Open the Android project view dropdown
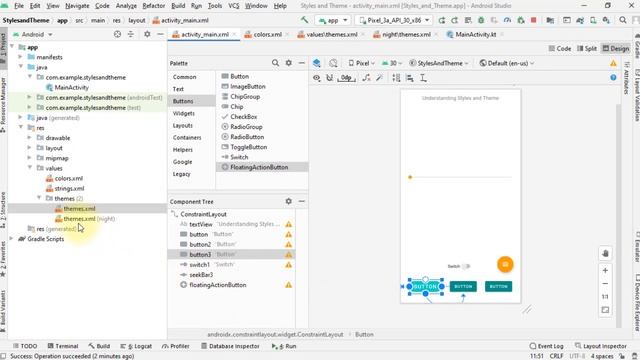The width and height of the screenshot is (640, 360). coord(33,34)
